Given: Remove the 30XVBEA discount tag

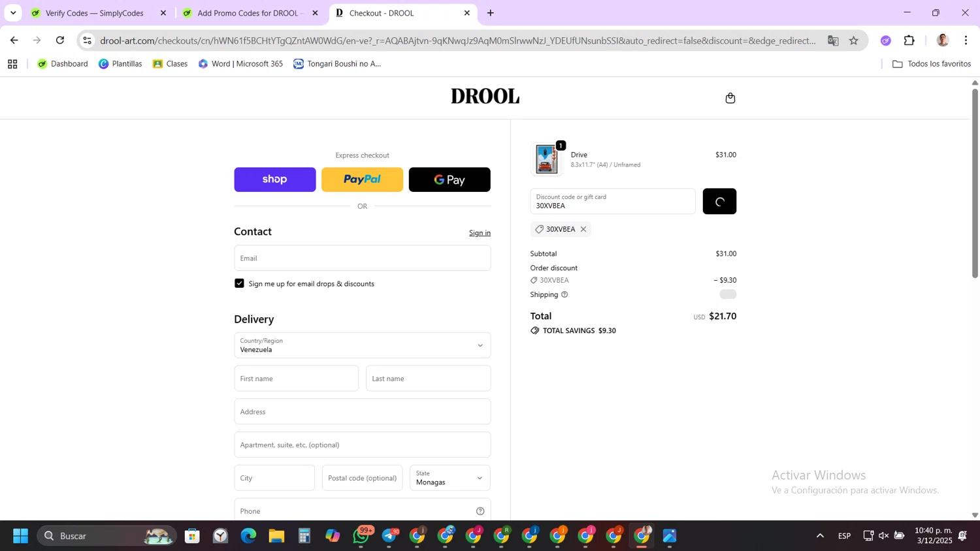Looking at the screenshot, I should click(x=583, y=229).
